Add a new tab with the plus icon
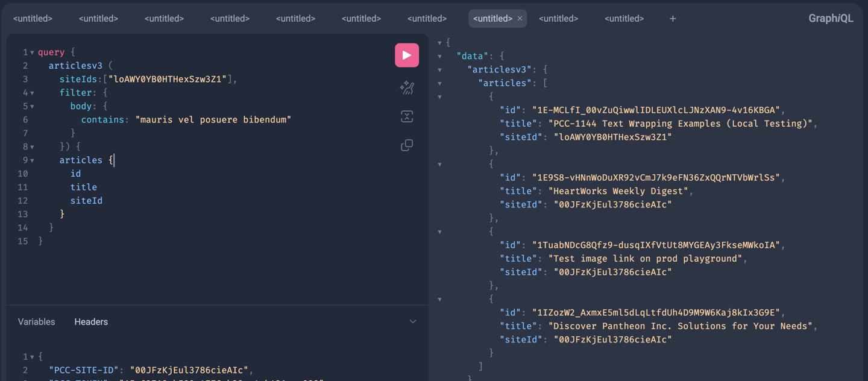The height and width of the screenshot is (381, 868). click(673, 19)
